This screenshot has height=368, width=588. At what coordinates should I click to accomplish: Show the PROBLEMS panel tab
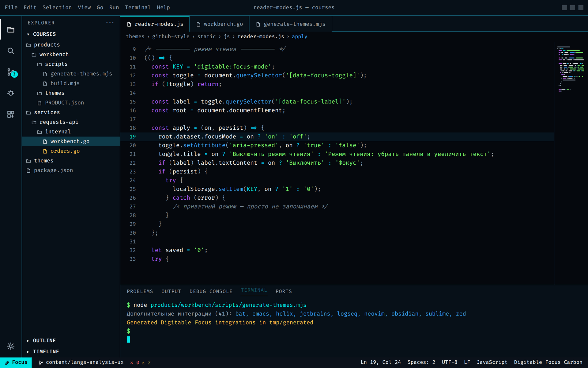point(140,291)
